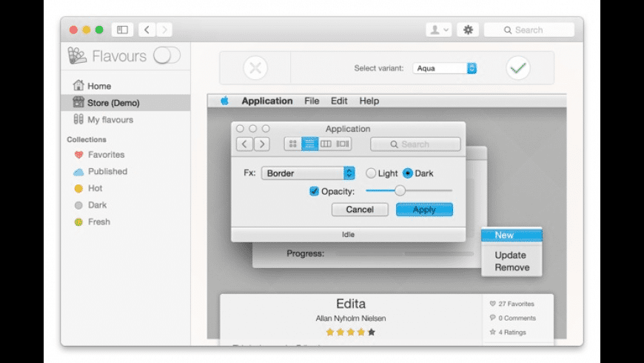Go back with the main toolbar arrow
644x363 pixels.
(x=147, y=30)
